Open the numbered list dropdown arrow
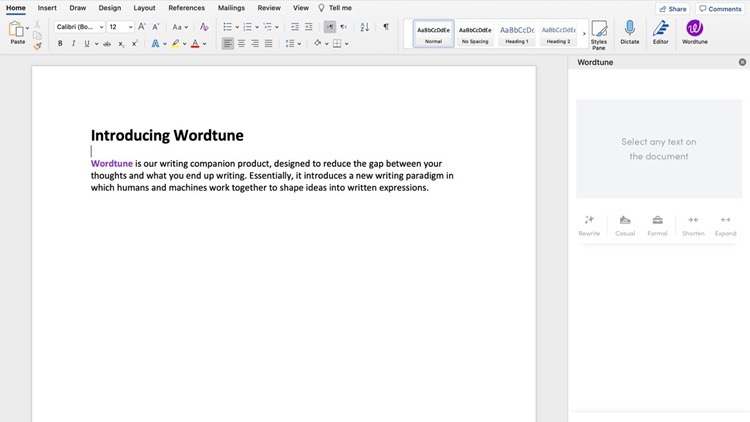Screen dimensions: 750x422 click(x=257, y=27)
